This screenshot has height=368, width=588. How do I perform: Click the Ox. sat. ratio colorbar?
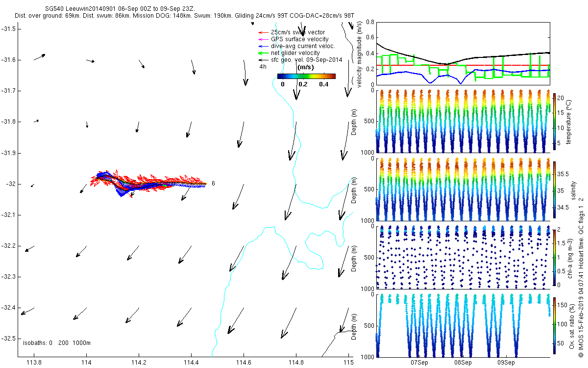(554, 326)
